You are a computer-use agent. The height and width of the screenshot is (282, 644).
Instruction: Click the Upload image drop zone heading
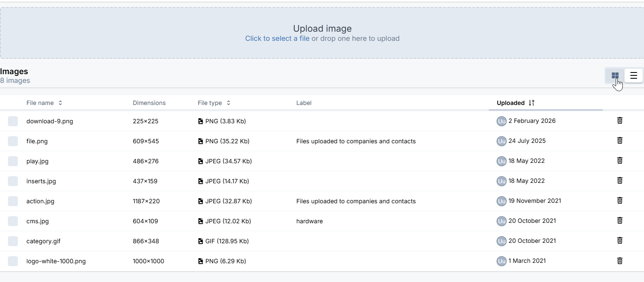coord(322,28)
